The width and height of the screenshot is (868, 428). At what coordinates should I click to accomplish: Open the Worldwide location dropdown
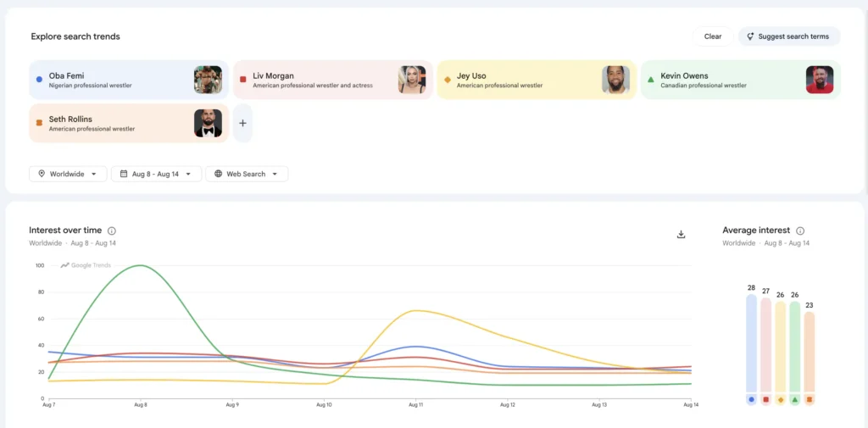(68, 174)
